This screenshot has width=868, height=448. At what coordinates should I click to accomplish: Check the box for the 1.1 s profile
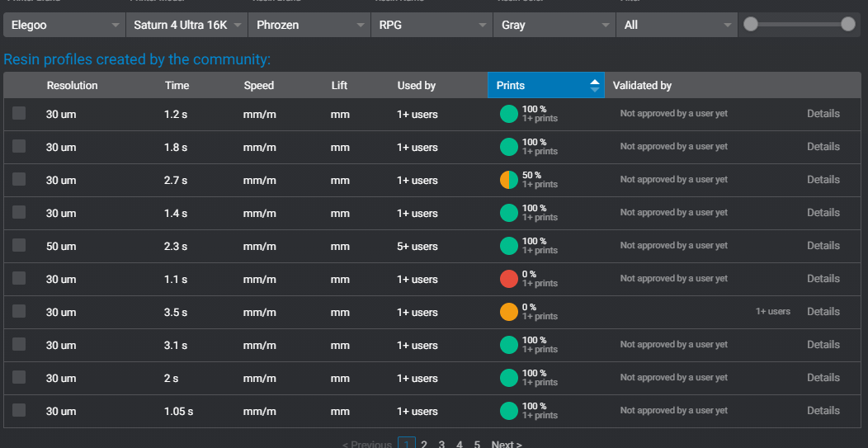pos(19,278)
